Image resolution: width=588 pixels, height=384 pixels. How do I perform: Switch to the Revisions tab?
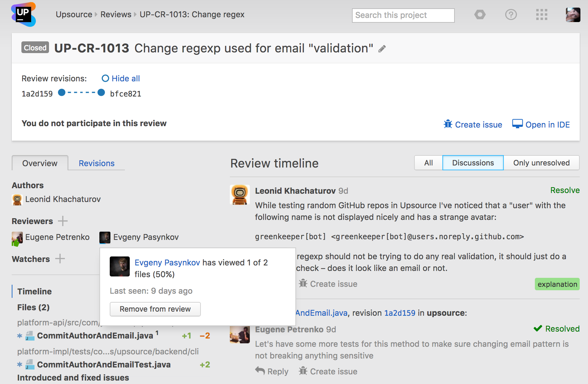pyautogui.click(x=97, y=163)
